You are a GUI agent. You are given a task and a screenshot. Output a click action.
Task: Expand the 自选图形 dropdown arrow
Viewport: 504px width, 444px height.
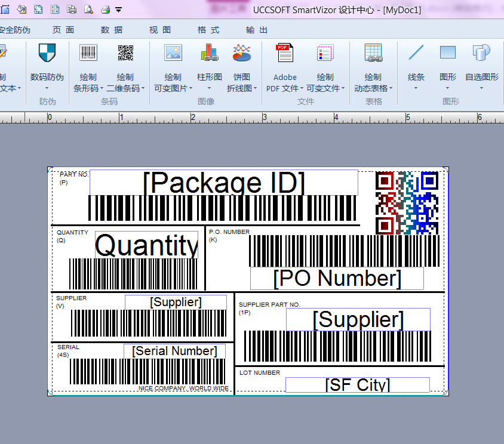481,87
